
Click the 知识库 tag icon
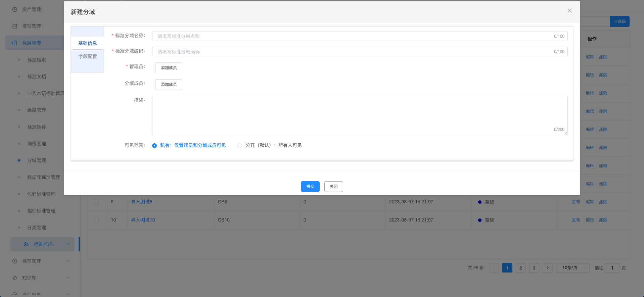pyautogui.click(x=15, y=278)
